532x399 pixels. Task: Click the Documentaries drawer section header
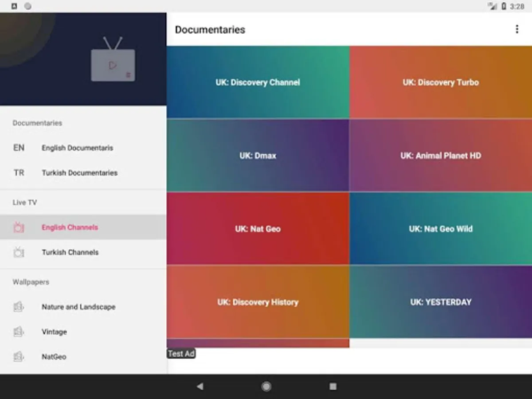37,123
